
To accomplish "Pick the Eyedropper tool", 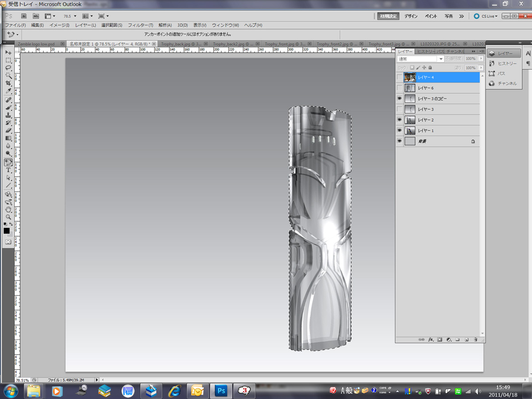I will click(8, 91).
